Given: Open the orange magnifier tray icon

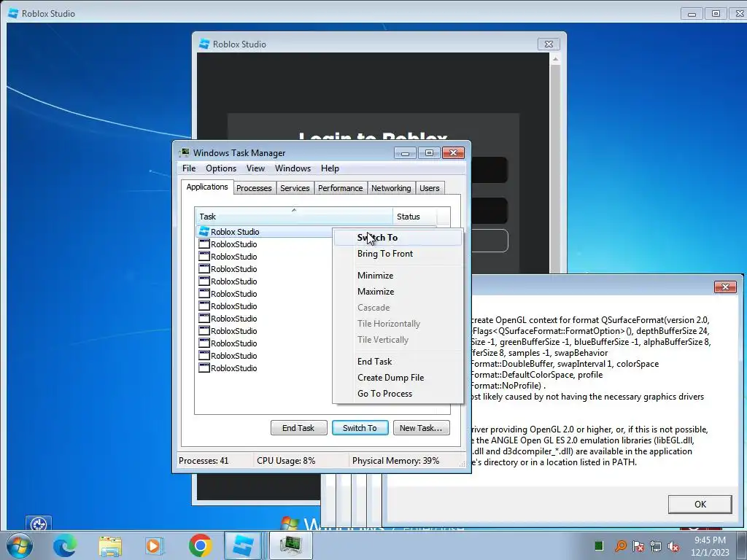Looking at the screenshot, I should 620,545.
